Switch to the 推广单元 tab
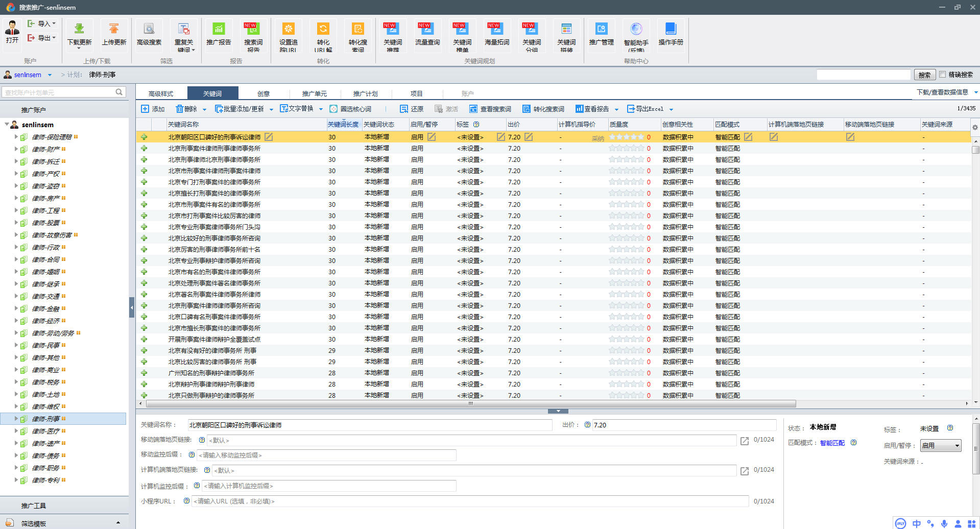 coord(314,93)
